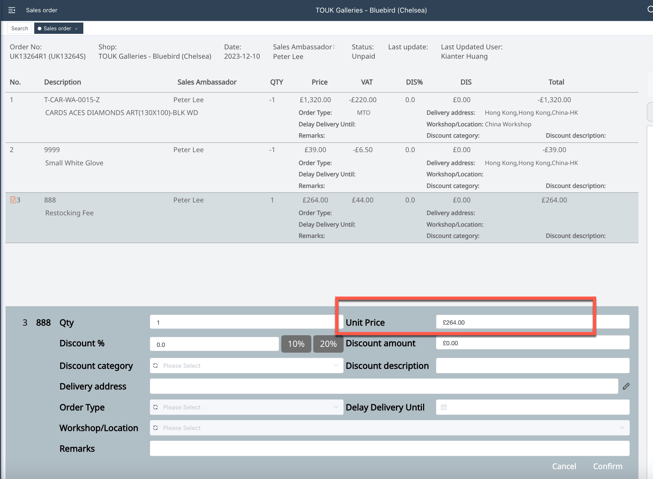653x479 pixels.
Task: Open the hamburger menu in header
Action: coord(12,10)
